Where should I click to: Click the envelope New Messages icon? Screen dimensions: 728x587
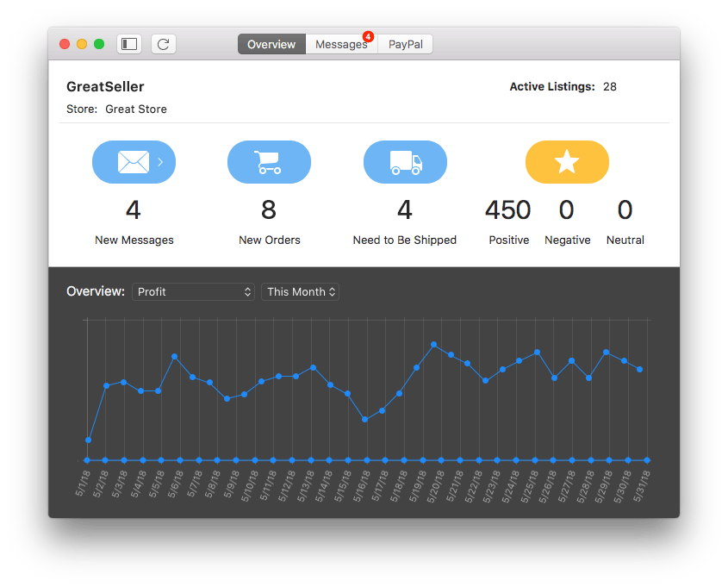[134, 162]
